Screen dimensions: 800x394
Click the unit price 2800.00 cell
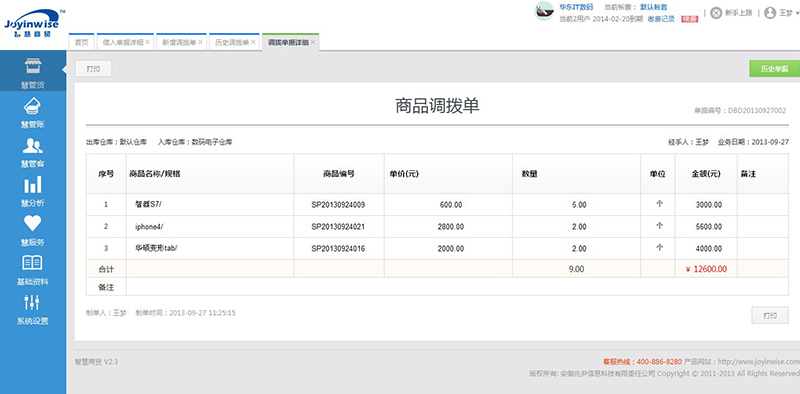click(x=448, y=227)
